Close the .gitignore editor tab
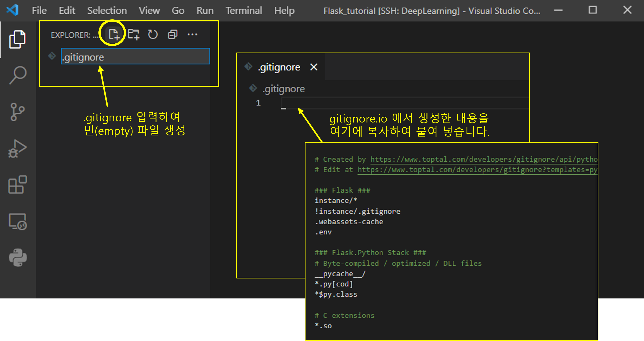Image resolution: width=644 pixels, height=341 pixels. click(x=314, y=67)
